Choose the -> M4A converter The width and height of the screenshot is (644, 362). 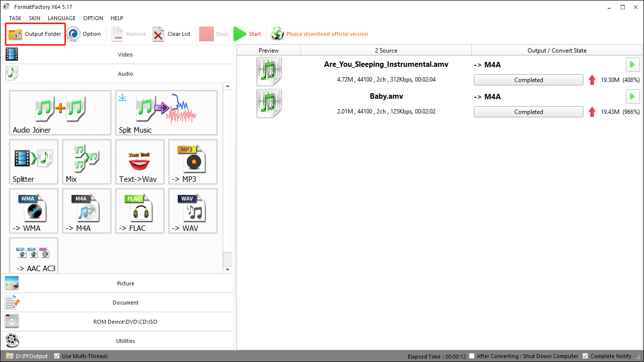click(87, 211)
